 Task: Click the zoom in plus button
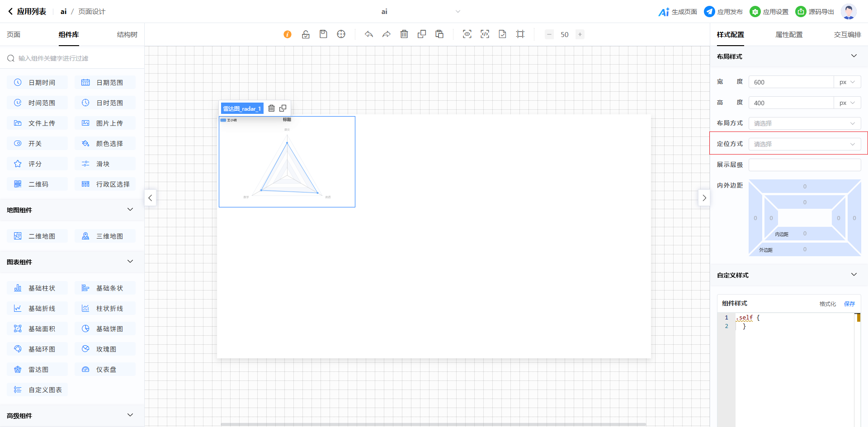[580, 34]
